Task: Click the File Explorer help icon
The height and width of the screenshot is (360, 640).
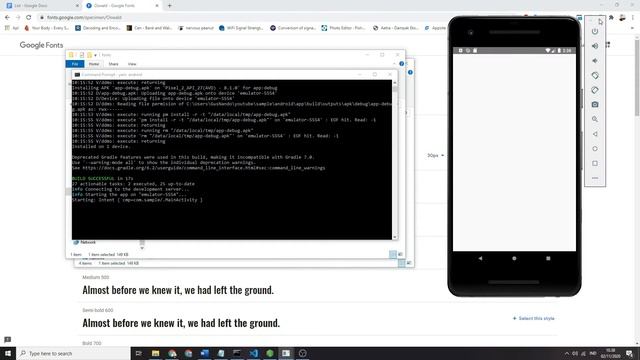Action: [x=402, y=64]
